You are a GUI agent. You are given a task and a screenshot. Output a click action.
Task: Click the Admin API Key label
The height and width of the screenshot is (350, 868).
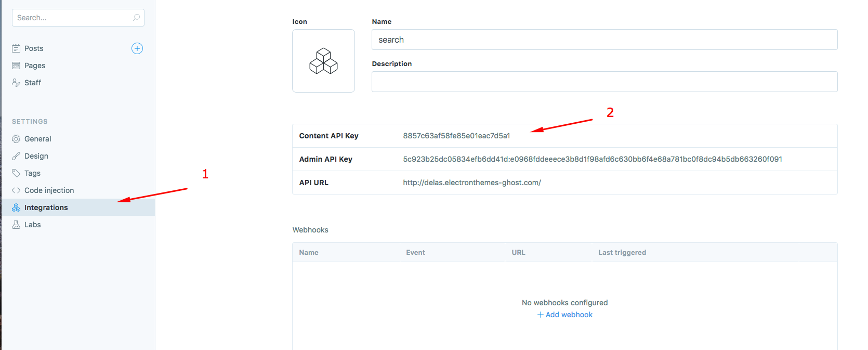pyautogui.click(x=326, y=159)
